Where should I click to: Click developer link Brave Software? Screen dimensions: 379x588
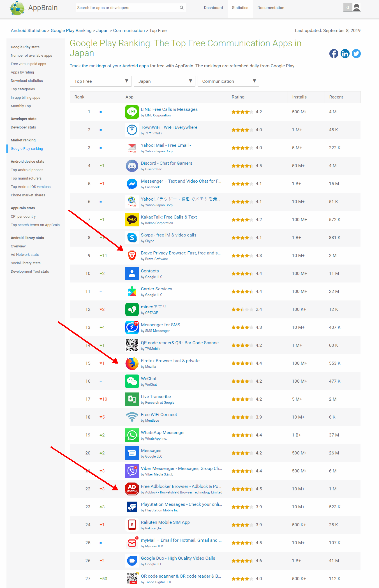(156, 259)
